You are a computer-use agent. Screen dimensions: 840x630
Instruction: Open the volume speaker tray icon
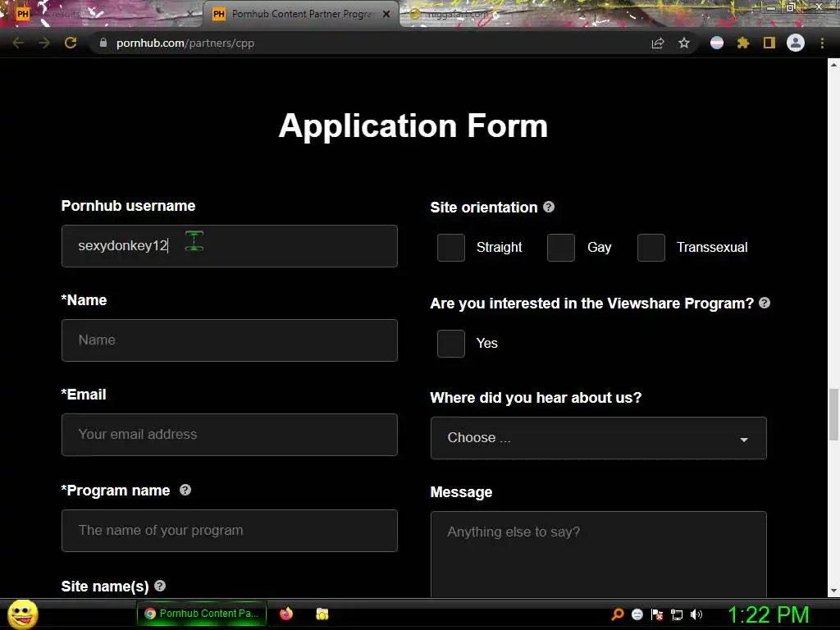point(696,614)
